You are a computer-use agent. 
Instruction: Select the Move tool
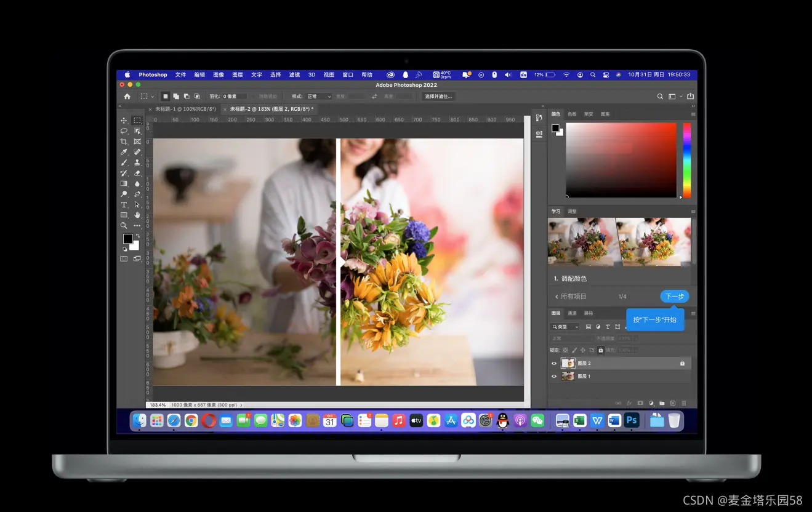click(x=124, y=121)
